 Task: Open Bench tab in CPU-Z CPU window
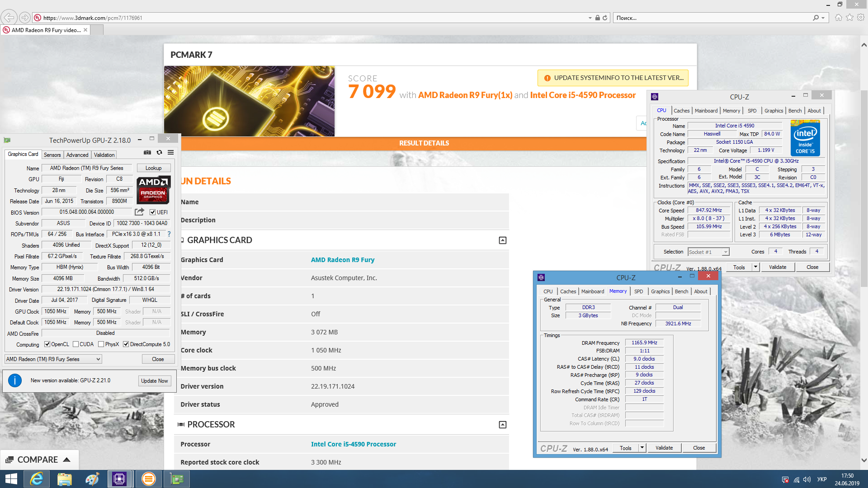point(795,111)
